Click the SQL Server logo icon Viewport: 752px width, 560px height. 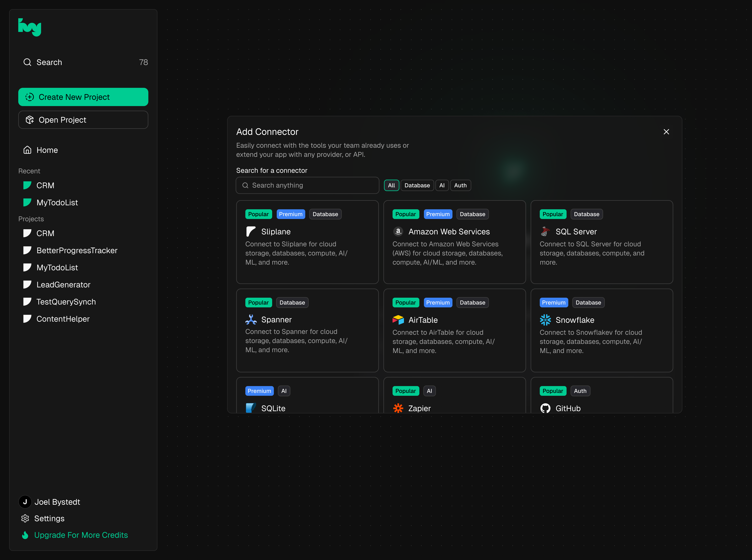coord(545,232)
